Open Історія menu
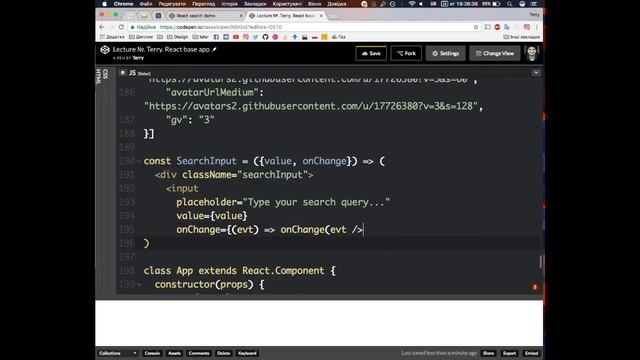The width and height of the screenshot is (640, 360). pos(229,4)
